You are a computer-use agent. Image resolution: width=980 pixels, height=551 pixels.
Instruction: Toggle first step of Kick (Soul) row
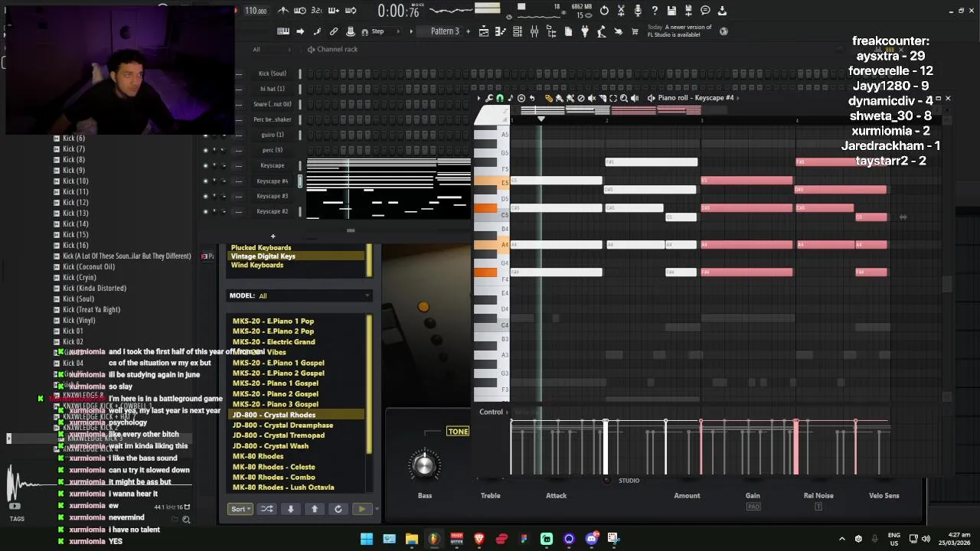(311, 73)
